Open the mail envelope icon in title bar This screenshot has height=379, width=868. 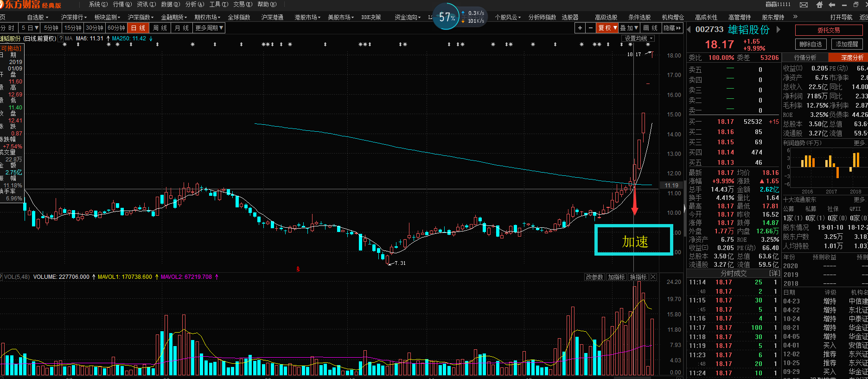tap(804, 5)
